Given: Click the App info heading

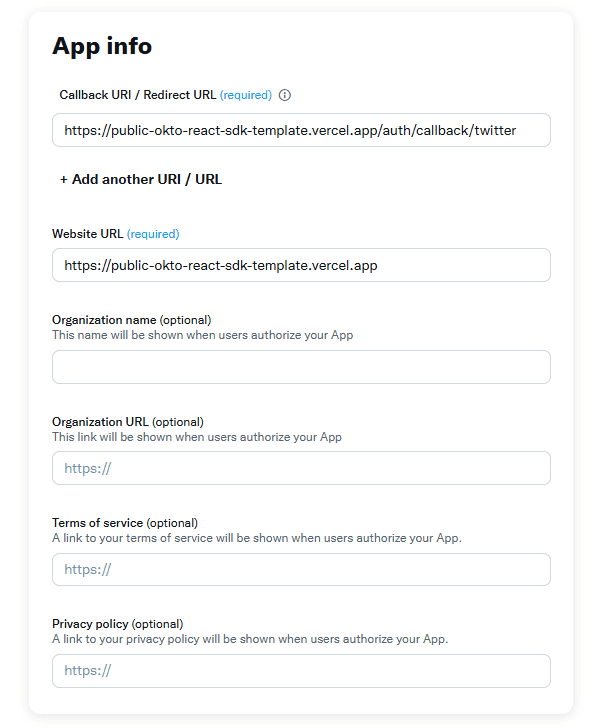Looking at the screenshot, I should click(102, 46).
